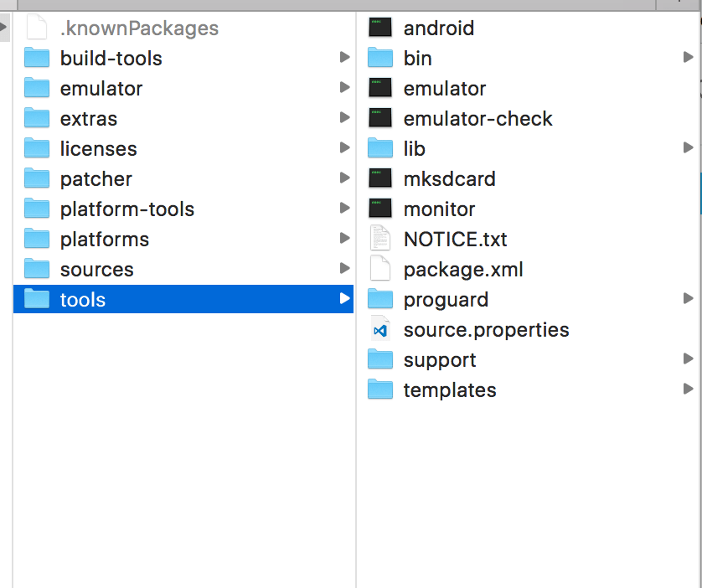Click the emulator executable icon in right column
702x588 pixels.
pos(380,88)
